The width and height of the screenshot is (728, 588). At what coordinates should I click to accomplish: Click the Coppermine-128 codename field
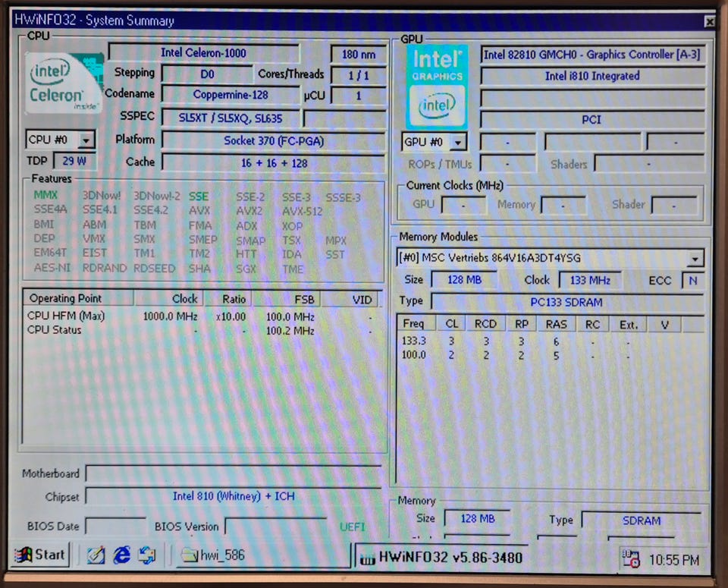click(x=231, y=95)
